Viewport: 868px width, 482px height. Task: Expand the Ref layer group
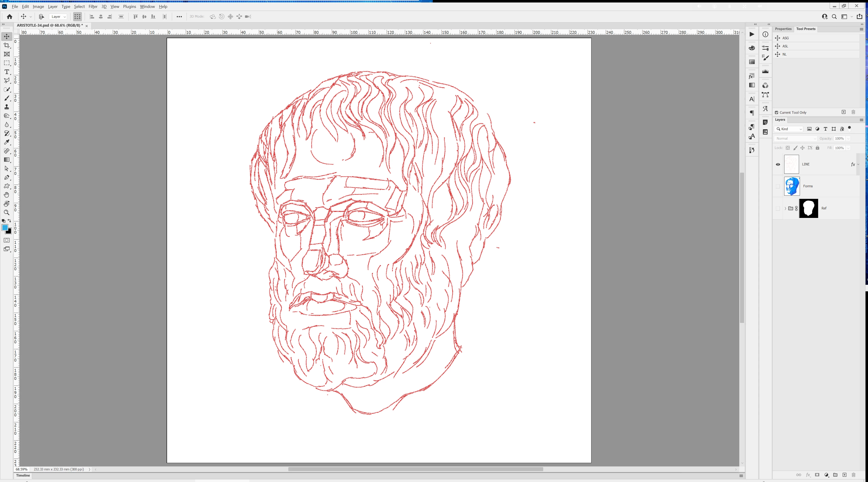tap(786, 209)
